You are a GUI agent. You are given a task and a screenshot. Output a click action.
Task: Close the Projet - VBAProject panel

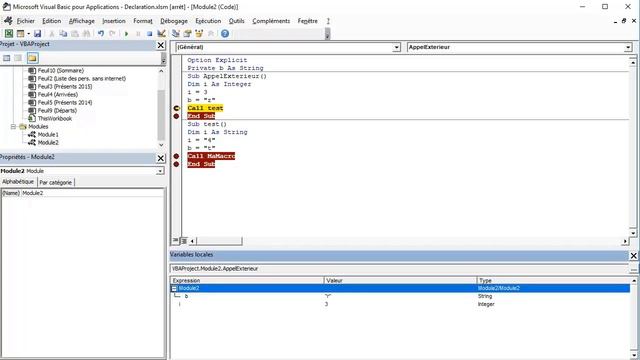point(161,45)
